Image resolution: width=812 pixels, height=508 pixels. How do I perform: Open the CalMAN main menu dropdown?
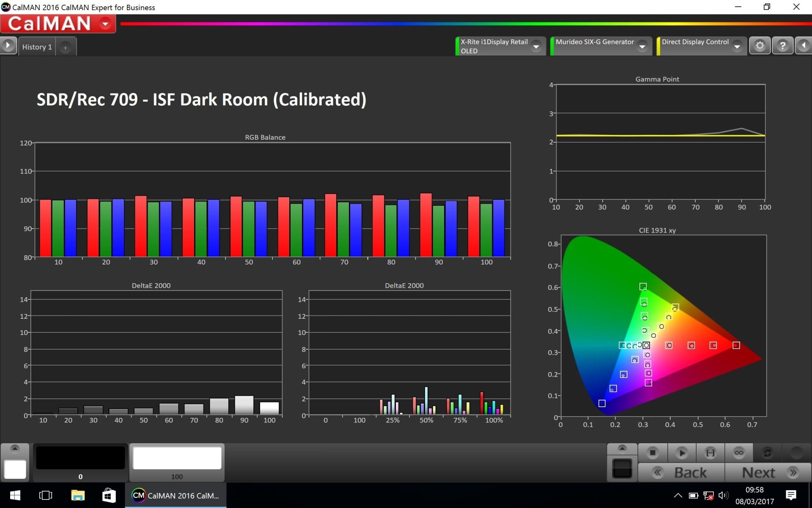(105, 24)
